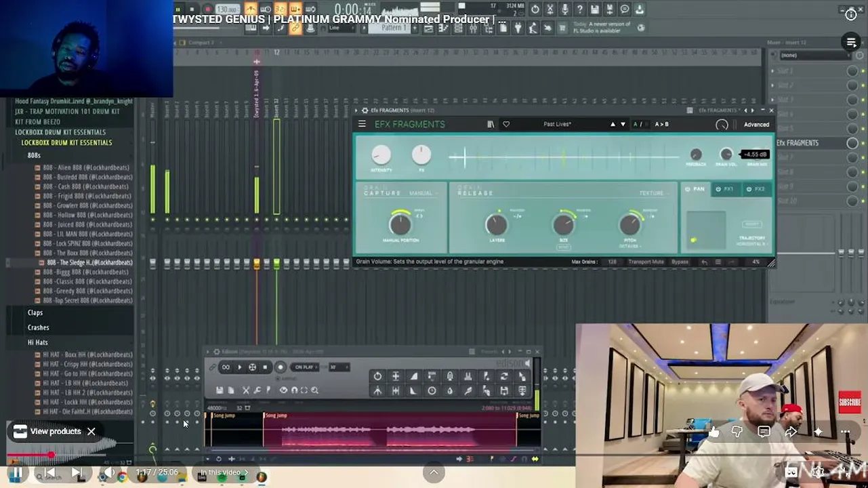Show video info icon at top right
The height and width of the screenshot is (488, 868).
click(851, 15)
